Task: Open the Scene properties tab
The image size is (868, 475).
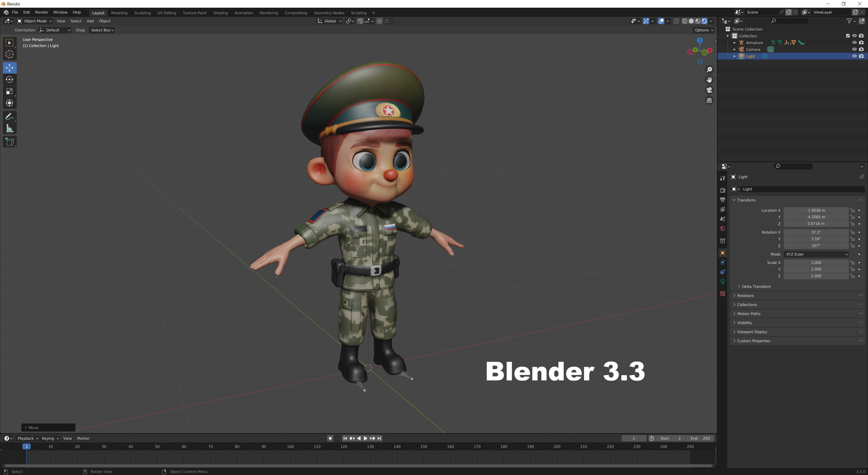Action: pyautogui.click(x=722, y=219)
